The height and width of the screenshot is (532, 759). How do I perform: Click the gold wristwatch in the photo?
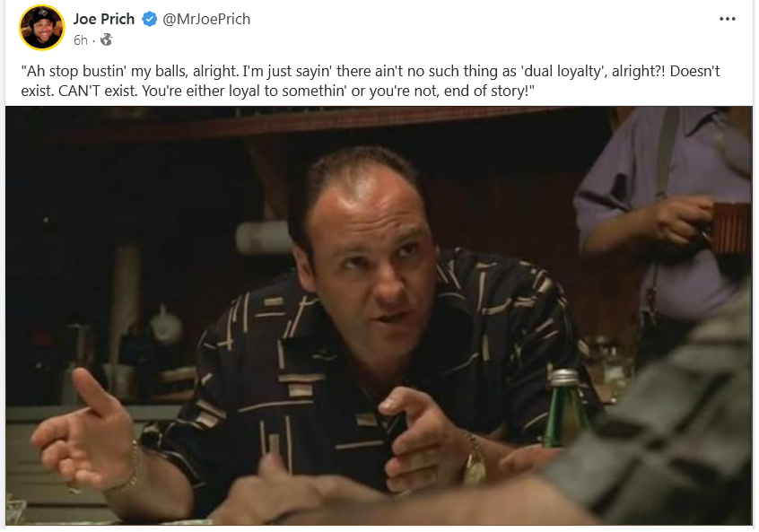coord(474,461)
